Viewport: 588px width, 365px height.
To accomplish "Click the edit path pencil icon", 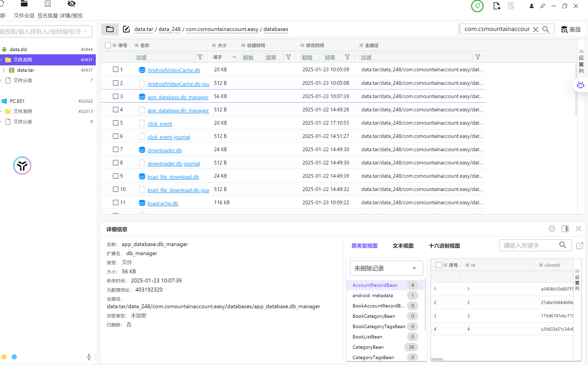I will click(126, 29).
